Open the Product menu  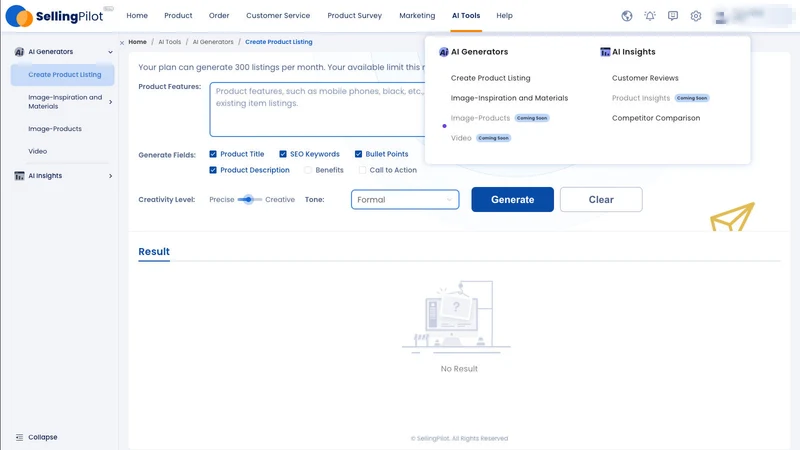tap(178, 16)
